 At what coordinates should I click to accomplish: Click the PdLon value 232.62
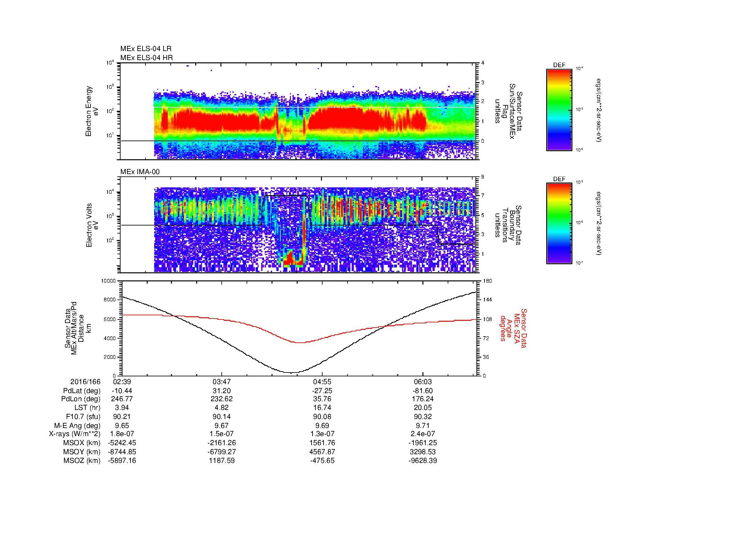coord(222,399)
